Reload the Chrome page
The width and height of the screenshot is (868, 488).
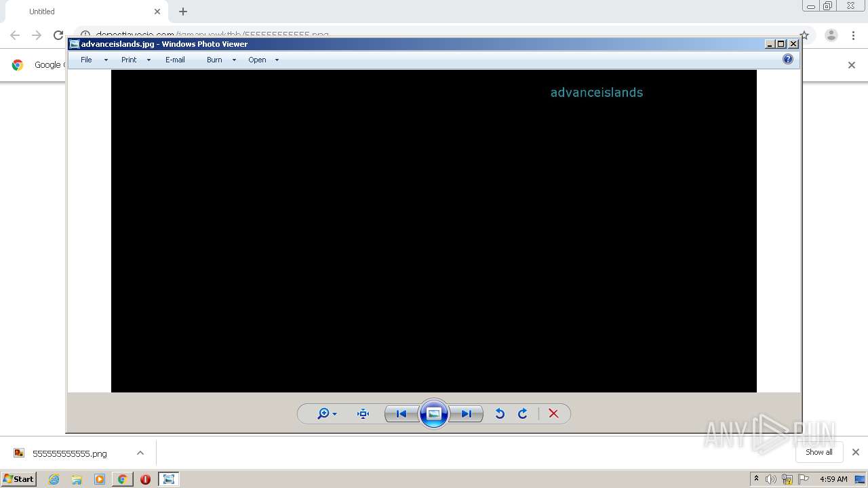click(x=58, y=35)
